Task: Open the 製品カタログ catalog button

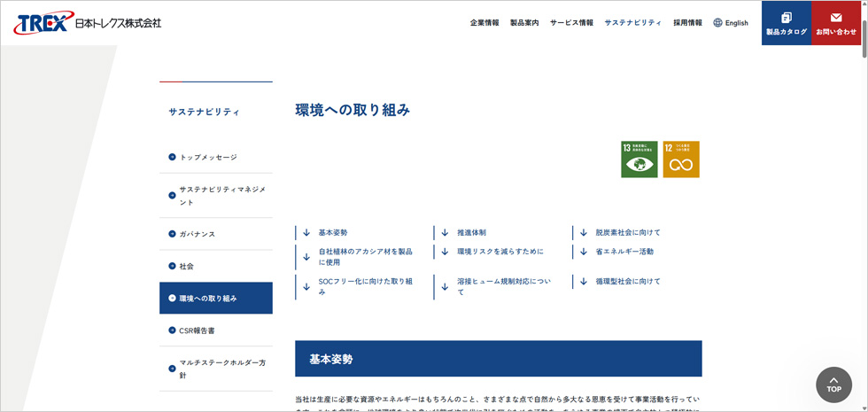Action: (x=787, y=23)
